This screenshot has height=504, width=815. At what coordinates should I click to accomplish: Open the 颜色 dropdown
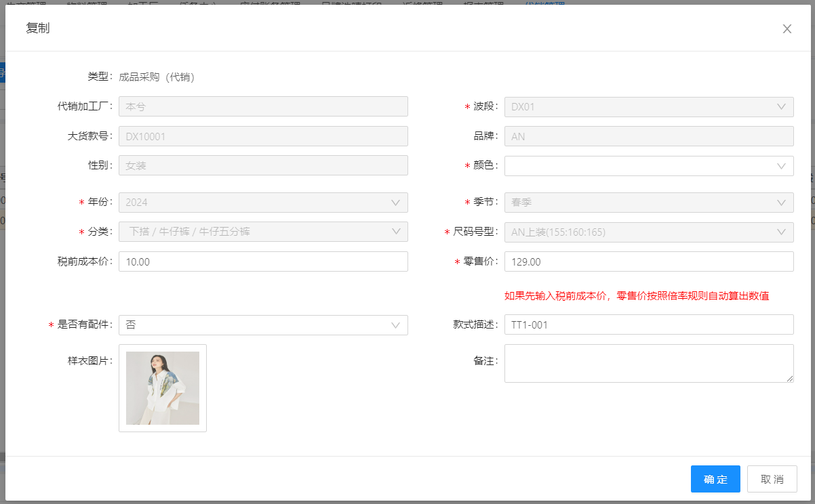pos(648,166)
